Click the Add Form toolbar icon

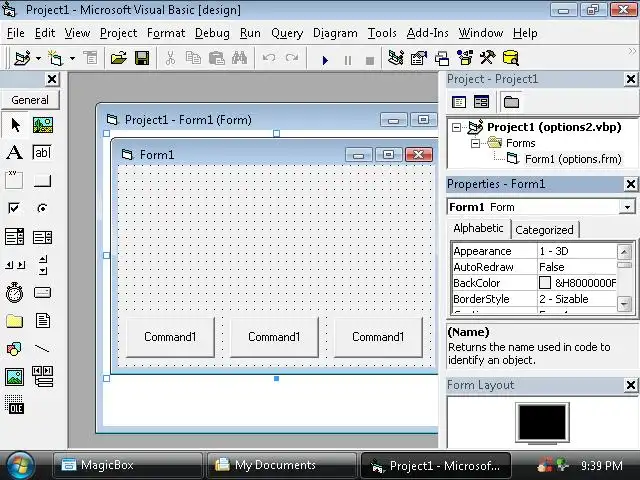[x=56, y=58]
